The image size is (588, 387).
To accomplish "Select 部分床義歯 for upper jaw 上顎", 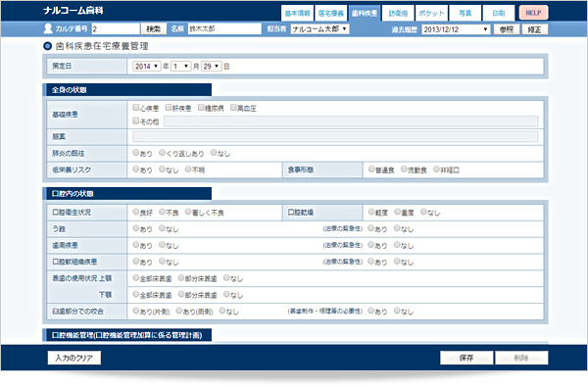I will [x=181, y=278].
